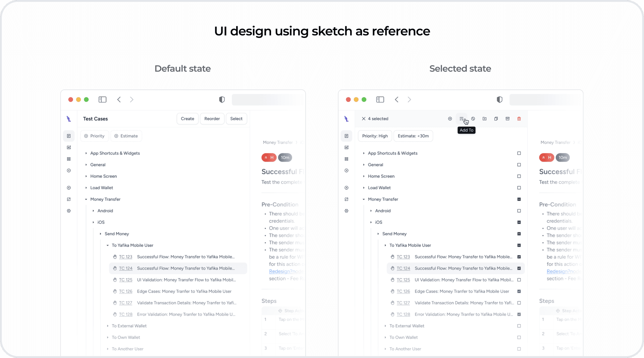Image resolution: width=644 pixels, height=358 pixels.
Task: Open the timer icon in the selection toolbar
Action: tap(473, 119)
